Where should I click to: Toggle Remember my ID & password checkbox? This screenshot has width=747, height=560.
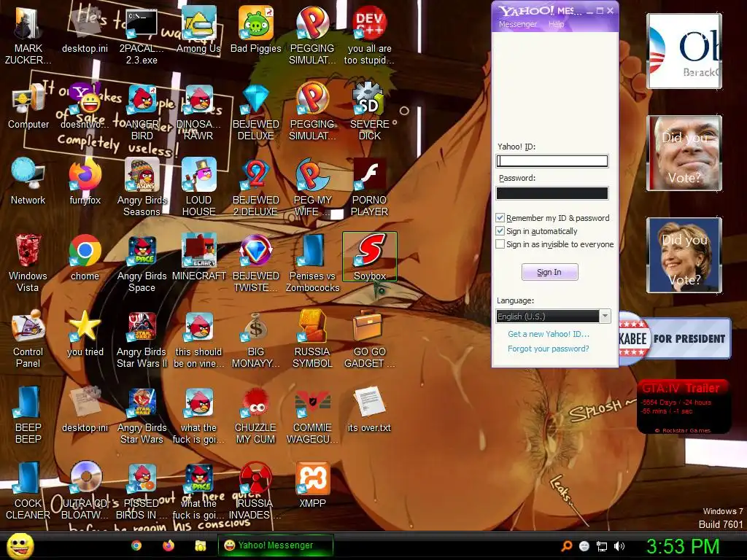500,217
